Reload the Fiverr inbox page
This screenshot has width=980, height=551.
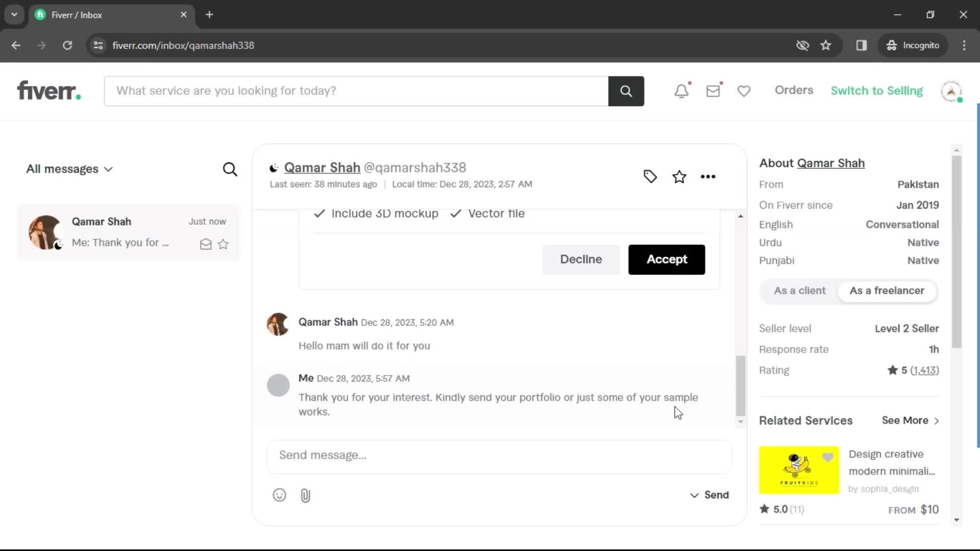(67, 45)
